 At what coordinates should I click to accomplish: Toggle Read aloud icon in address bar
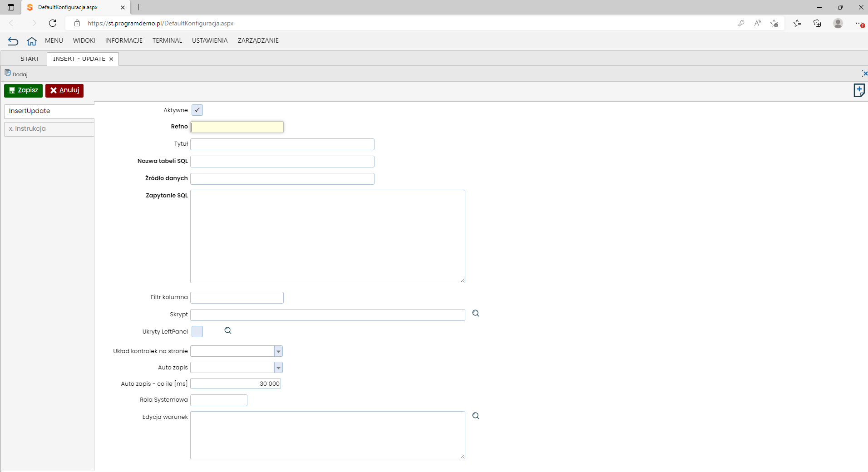[758, 23]
